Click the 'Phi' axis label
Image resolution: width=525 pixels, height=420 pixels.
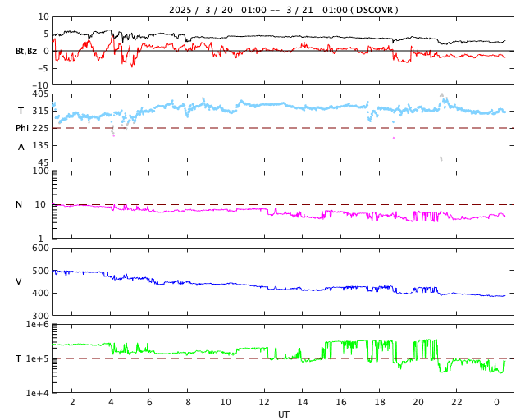click(x=22, y=128)
